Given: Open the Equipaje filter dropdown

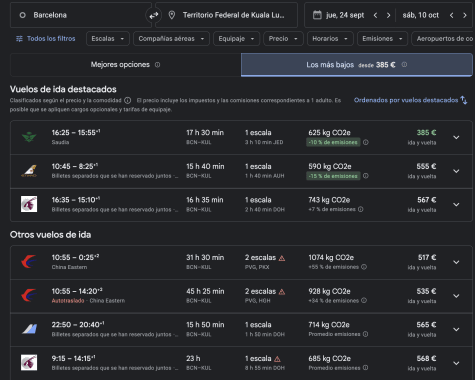Looking at the screenshot, I should coord(236,39).
